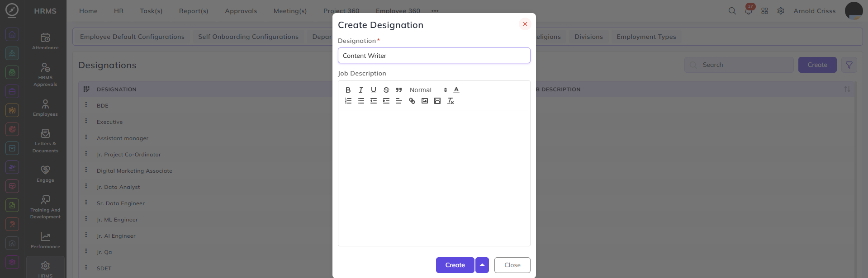868x278 pixels.
Task: Switch to the Divisions tab
Action: [588, 37]
